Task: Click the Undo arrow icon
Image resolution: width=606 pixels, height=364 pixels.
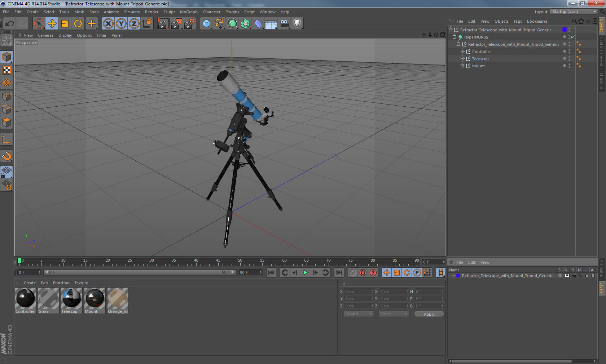Action: point(10,24)
